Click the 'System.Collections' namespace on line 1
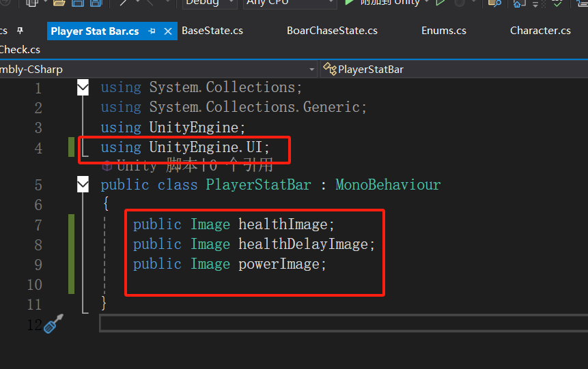The image size is (588, 369). tap(222, 87)
